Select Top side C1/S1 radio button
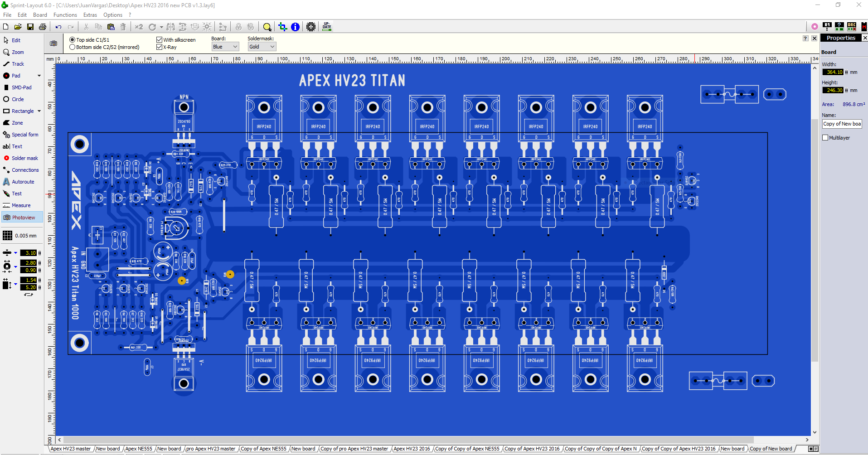The width and height of the screenshot is (868, 455). pyautogui.click(x=72, y=40)
